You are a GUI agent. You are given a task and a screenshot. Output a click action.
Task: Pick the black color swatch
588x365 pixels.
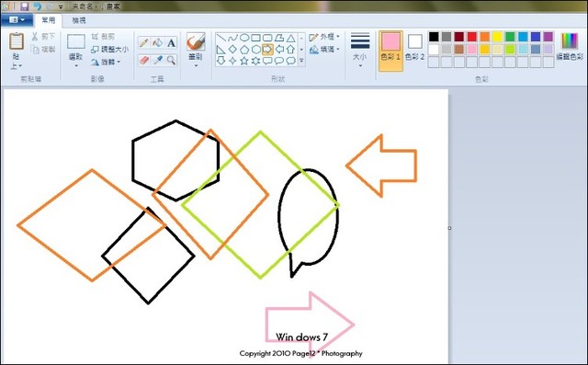pos(434,37)
